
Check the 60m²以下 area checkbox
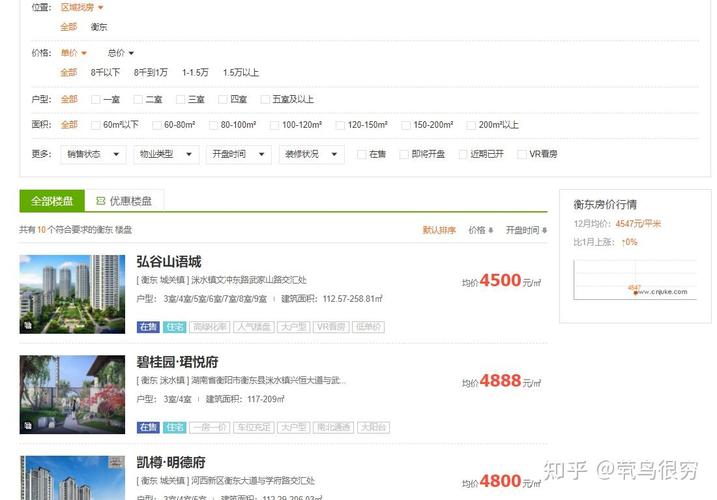96,125
